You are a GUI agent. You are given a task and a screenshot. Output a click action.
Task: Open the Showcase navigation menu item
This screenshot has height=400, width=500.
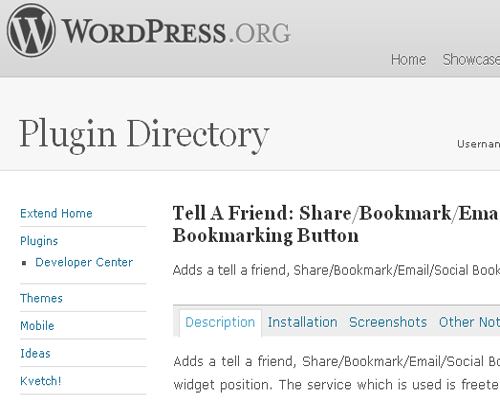click(471, 60)
